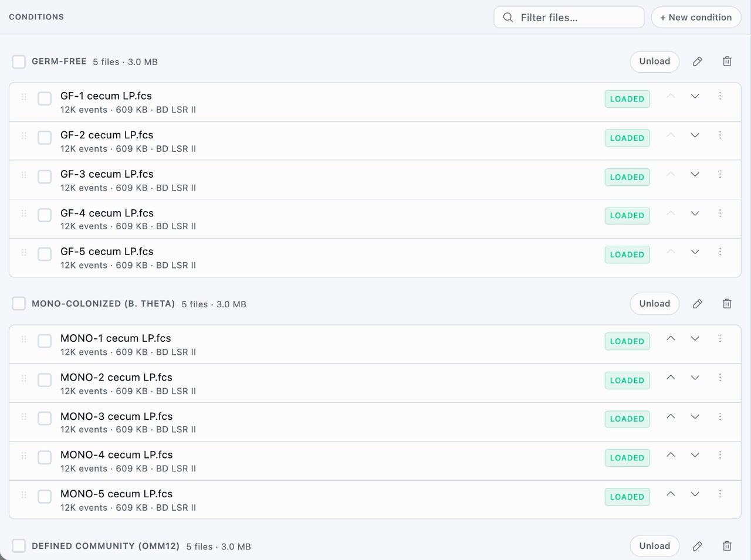Edit the Mono-Colonized (B. Theta) condition
The height and width of the screenshot is (560, 751).
[x=698, y=304]
